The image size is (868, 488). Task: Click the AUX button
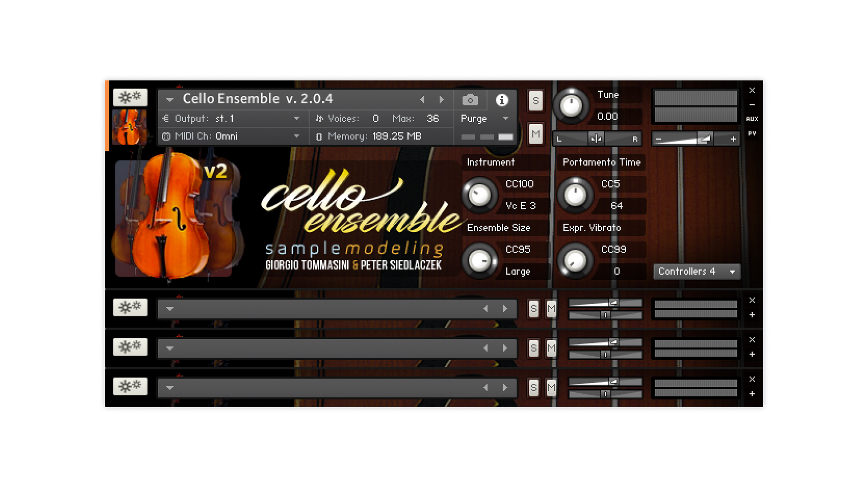(752, 119)
